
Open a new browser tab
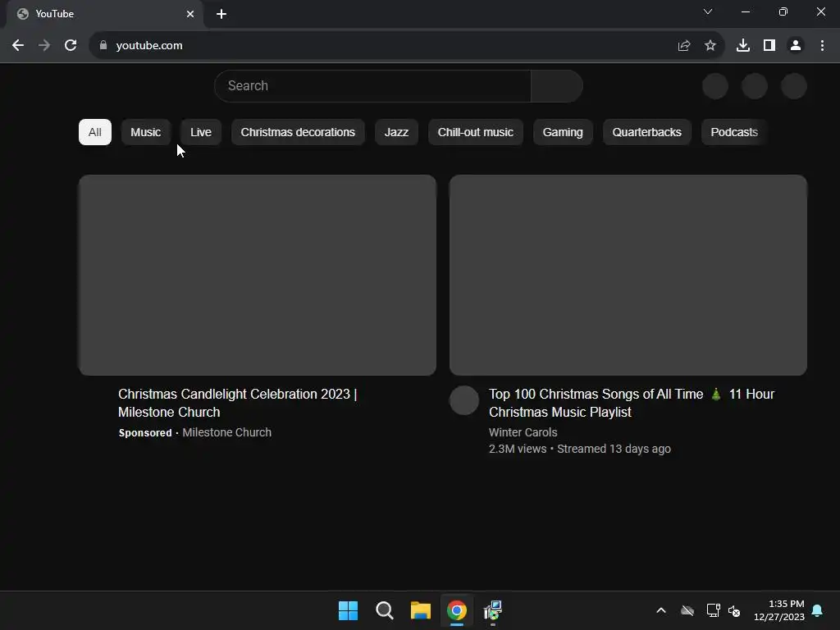221,14
